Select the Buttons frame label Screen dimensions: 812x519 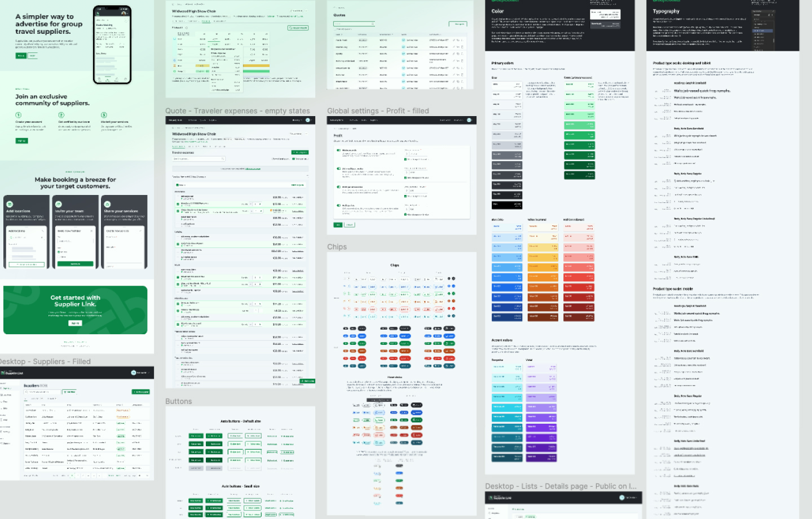click(178, 401)
